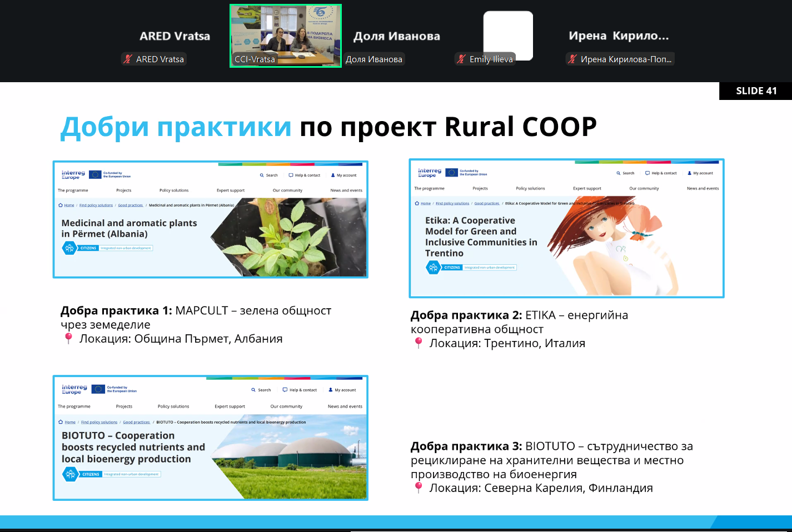Click Help & contact in BIOTUTO screenshot

[x=300, y=390]
